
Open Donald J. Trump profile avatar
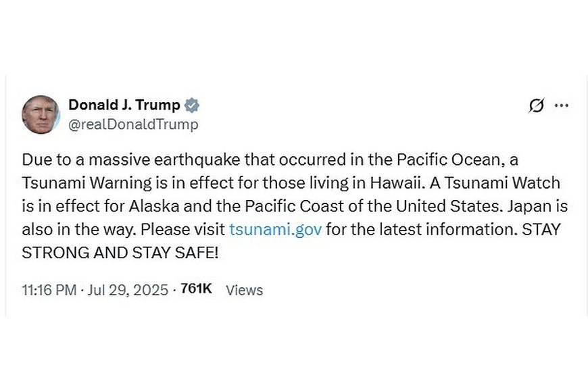tap(41, 114)
